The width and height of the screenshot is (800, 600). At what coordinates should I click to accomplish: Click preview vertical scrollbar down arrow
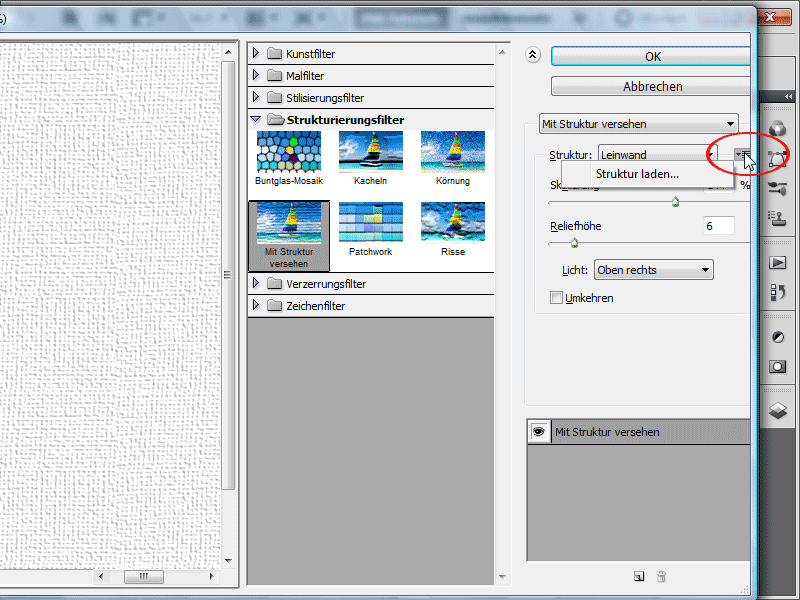coord(228,561)
